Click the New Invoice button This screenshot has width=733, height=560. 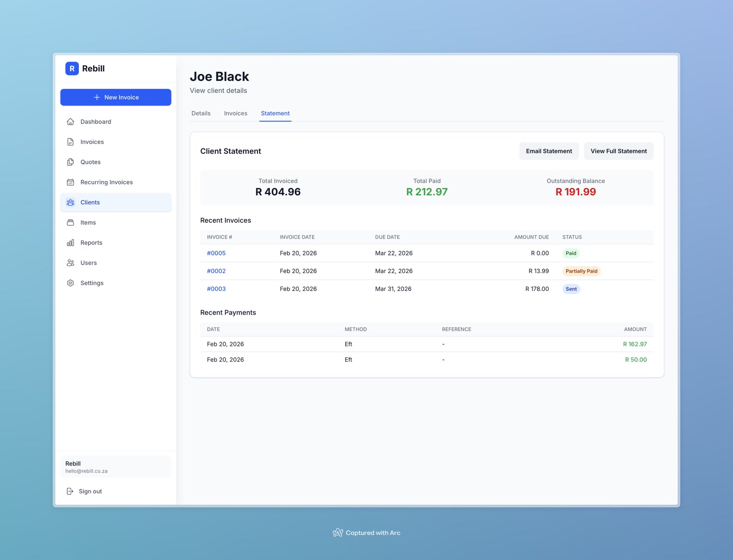click(x=116, y=97)
